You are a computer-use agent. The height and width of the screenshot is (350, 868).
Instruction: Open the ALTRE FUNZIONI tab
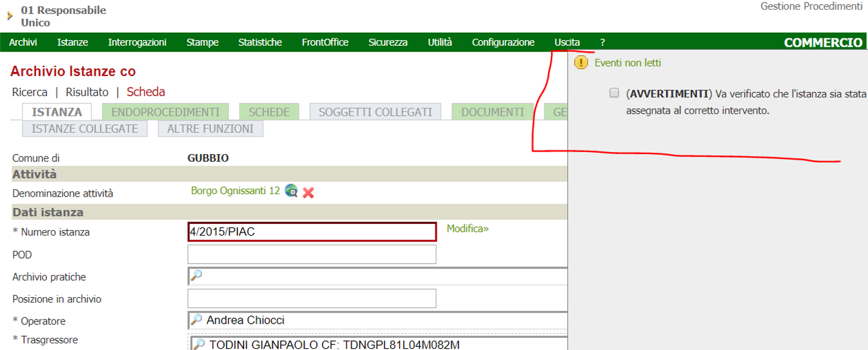(x=210, y=128)
